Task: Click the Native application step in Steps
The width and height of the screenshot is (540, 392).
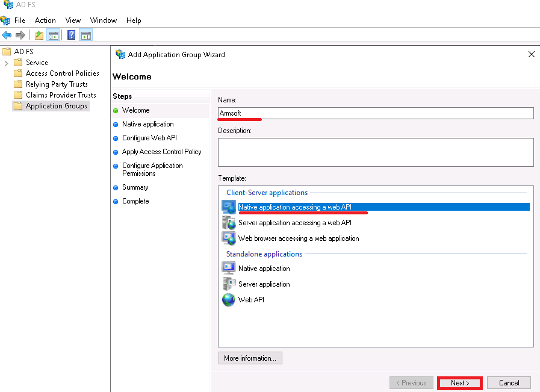Action: (147, 124)
